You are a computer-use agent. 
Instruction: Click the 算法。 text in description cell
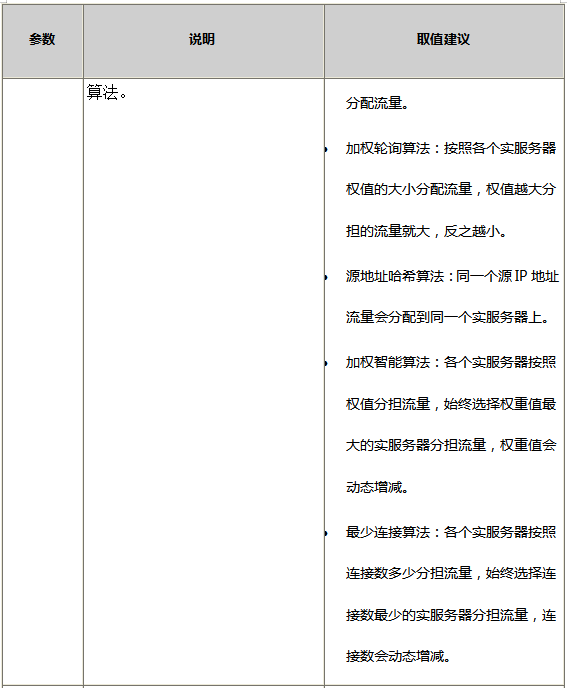(x=107, y=93)
